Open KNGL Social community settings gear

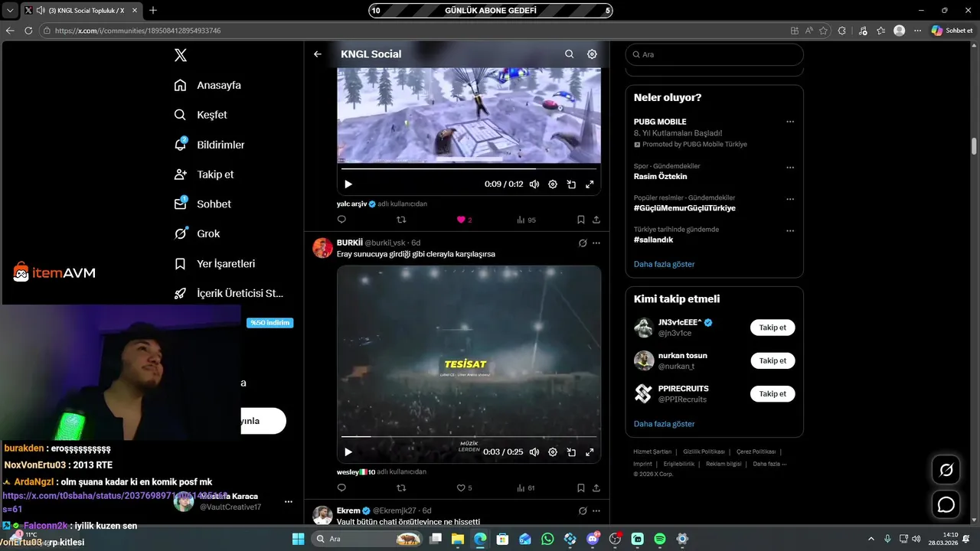pos(592,54)
